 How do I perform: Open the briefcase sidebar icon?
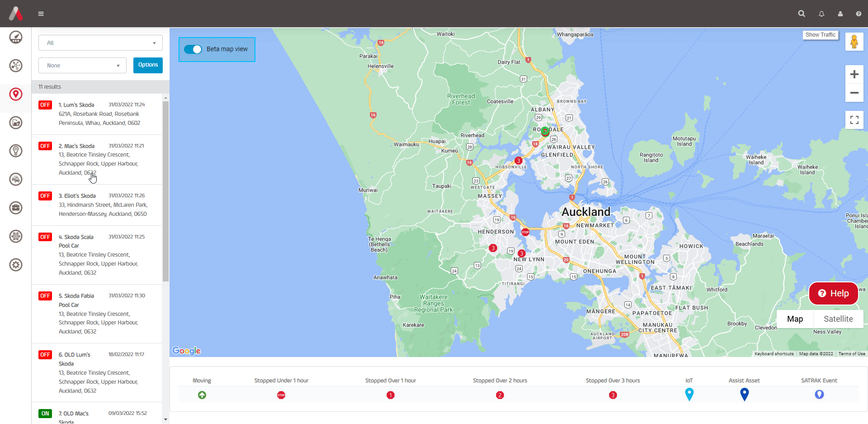[16, 208]
